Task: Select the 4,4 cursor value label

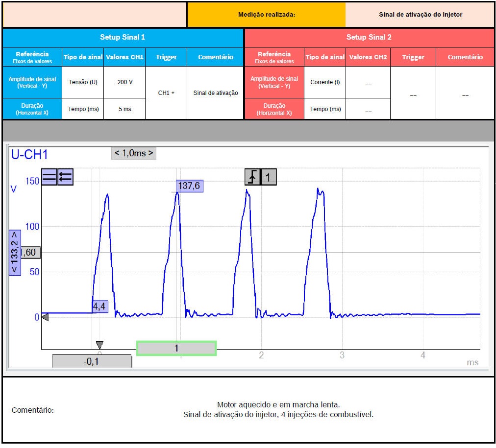Action: [99, 307]
